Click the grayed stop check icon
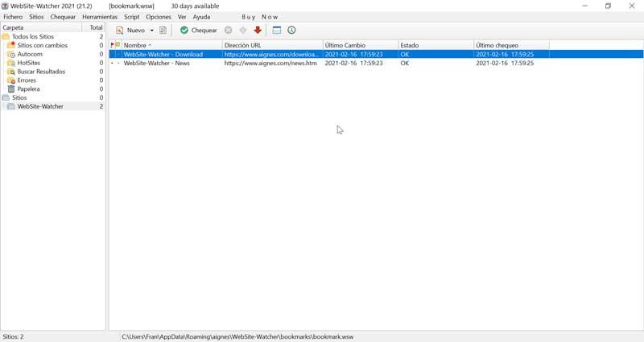 point(229,31)
